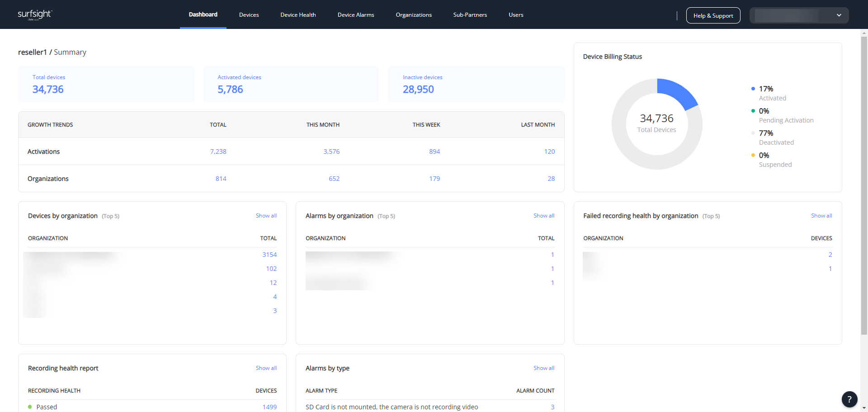The image size is (868, 412).
Task: Click the page vertical scrollbar
Action: [x=864, y=185]
